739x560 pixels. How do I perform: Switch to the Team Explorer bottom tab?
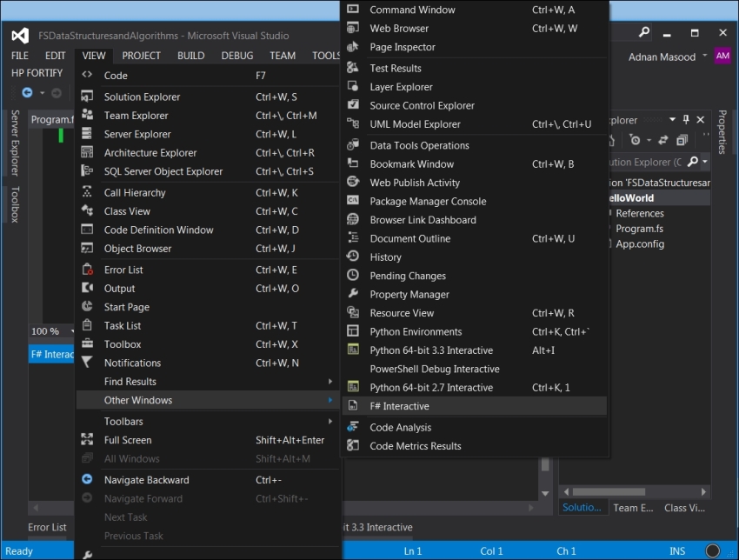point(633,508)
